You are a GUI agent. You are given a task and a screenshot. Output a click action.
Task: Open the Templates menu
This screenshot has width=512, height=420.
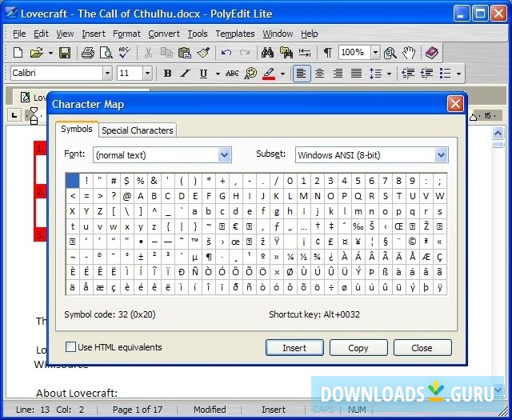coord(235,34)
